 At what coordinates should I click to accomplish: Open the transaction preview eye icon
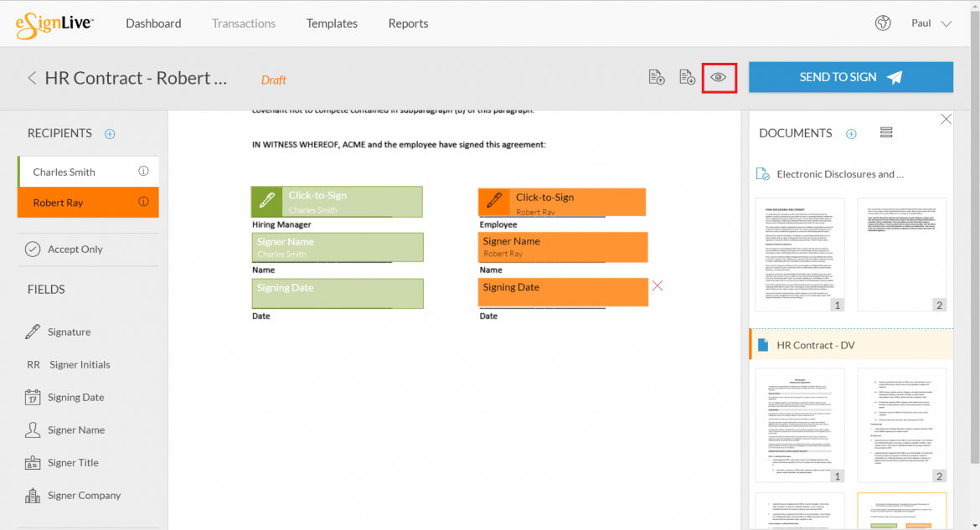point(719,77)
